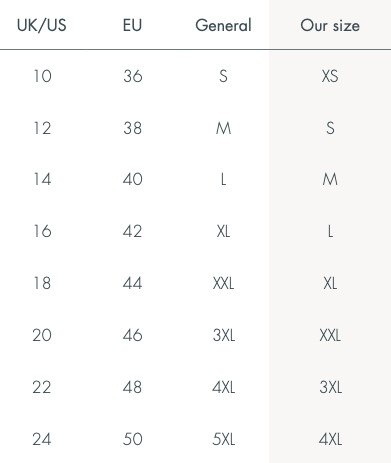Select the Our size column header
The height and width of the screenshot is (463, 391).
pyautogui.click(x=330, y=25)
